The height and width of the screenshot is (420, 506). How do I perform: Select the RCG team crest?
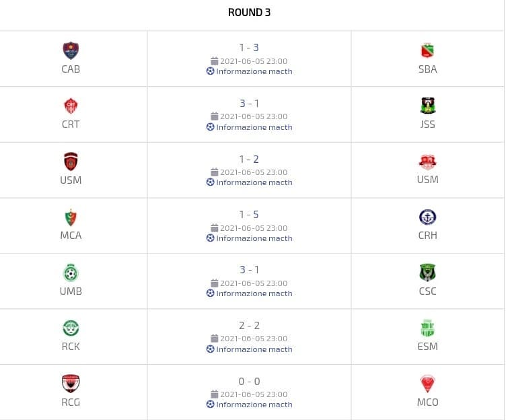[x=71, y=384]
